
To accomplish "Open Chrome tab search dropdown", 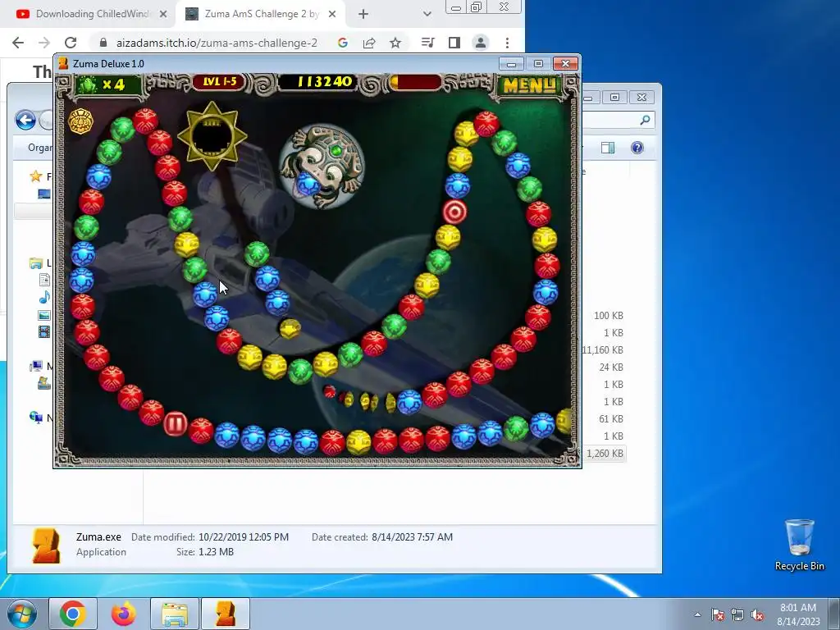I will (427, 14).
